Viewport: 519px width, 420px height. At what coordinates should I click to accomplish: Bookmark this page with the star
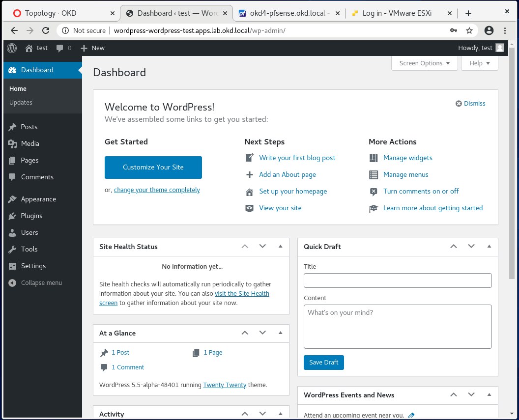469,30
